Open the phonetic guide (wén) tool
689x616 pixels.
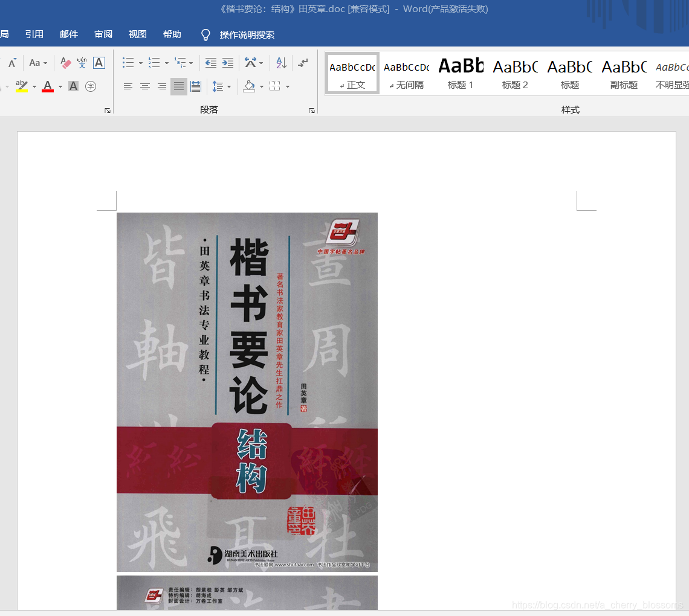[x=82, y=63]
